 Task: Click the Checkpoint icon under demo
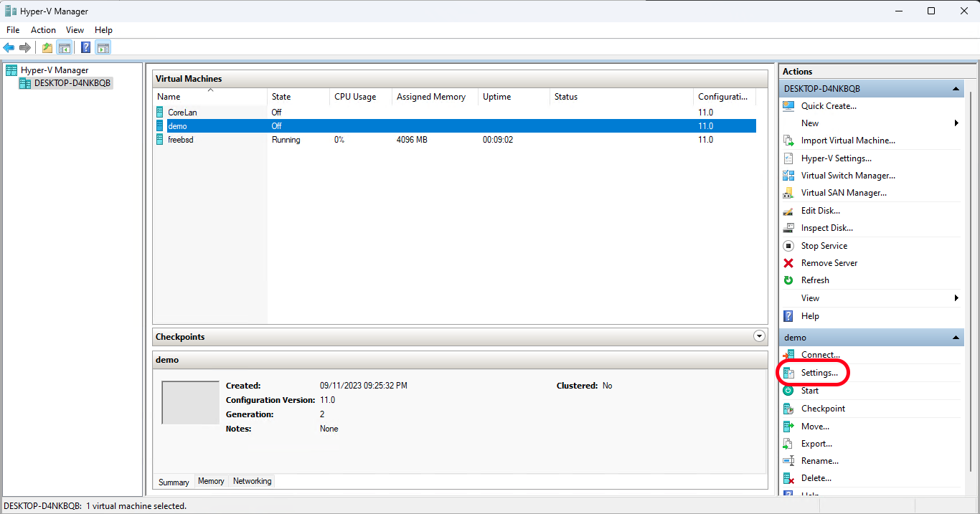pos(788,409)
